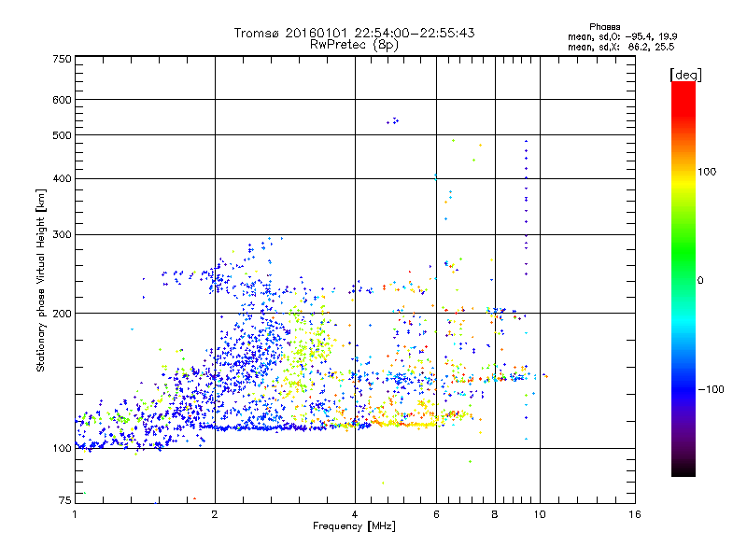Click the dense blue scatter cluster between 2 and 3 MHz
The image size is (747, 560).
pyautogui.click(x=250, y=353)
